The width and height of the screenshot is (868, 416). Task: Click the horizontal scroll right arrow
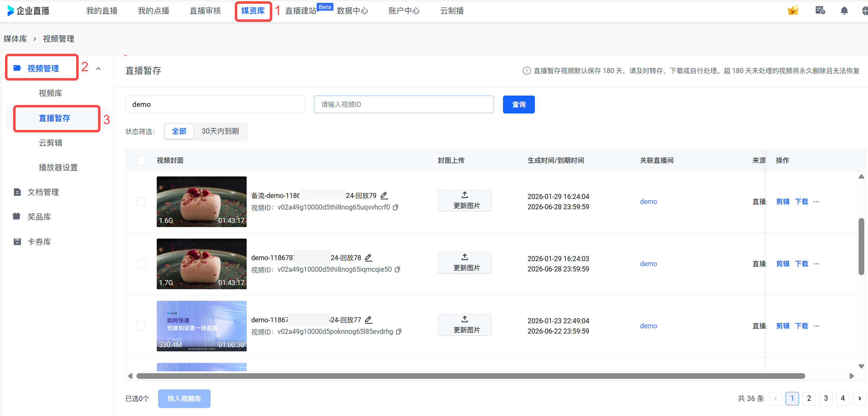(x=851, y=376)
